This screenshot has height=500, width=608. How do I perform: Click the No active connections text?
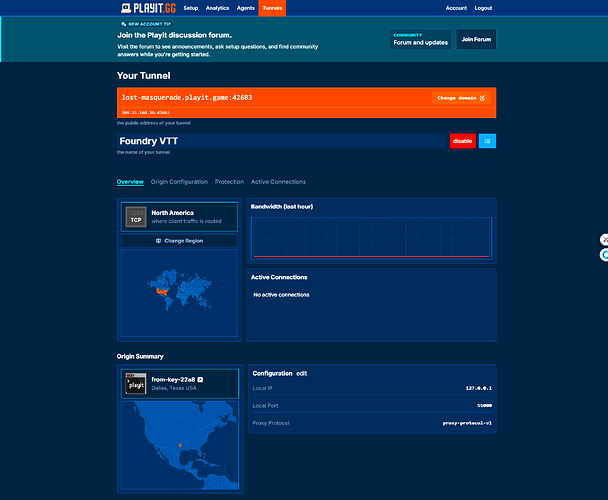(x=281, y=295)
